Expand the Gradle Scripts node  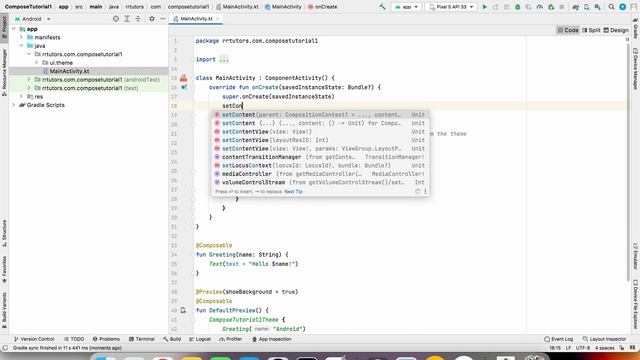14,105
